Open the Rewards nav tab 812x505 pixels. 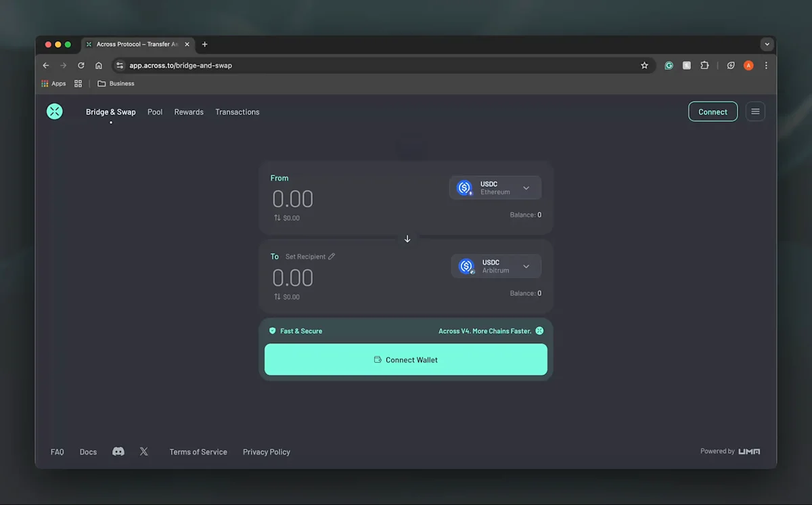189,112
